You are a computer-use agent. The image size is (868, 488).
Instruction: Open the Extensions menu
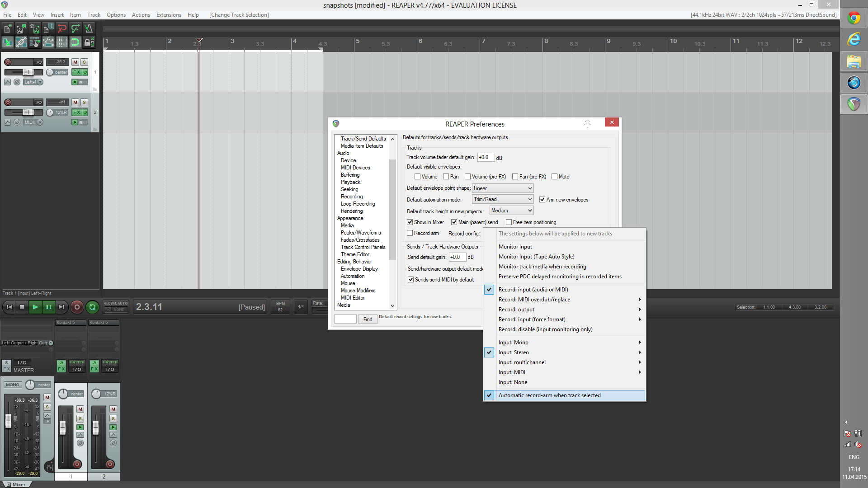(169, 15)
